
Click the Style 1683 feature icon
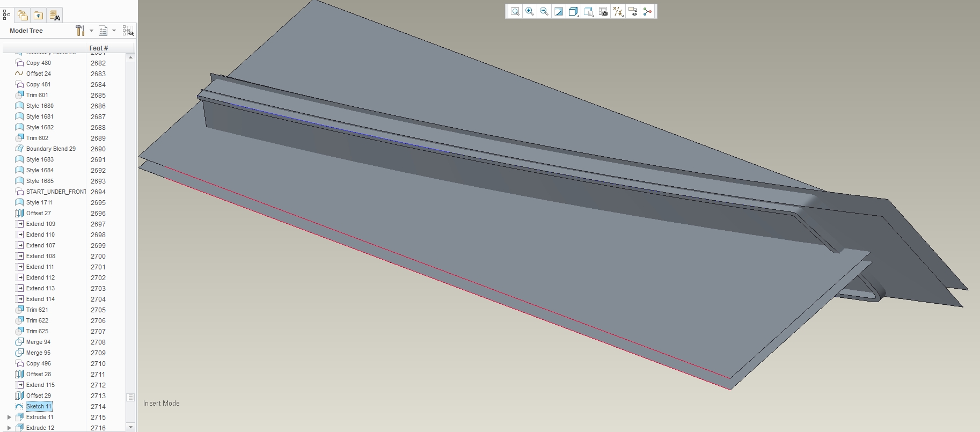pyautogui.click(x=19, y=159)
